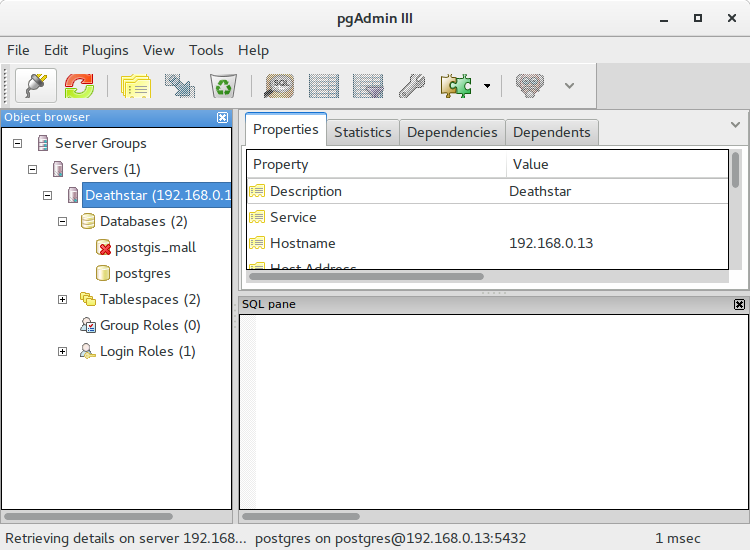Open the File menu
The height and width of the screenshot is (550, 750).
[18, 50]
